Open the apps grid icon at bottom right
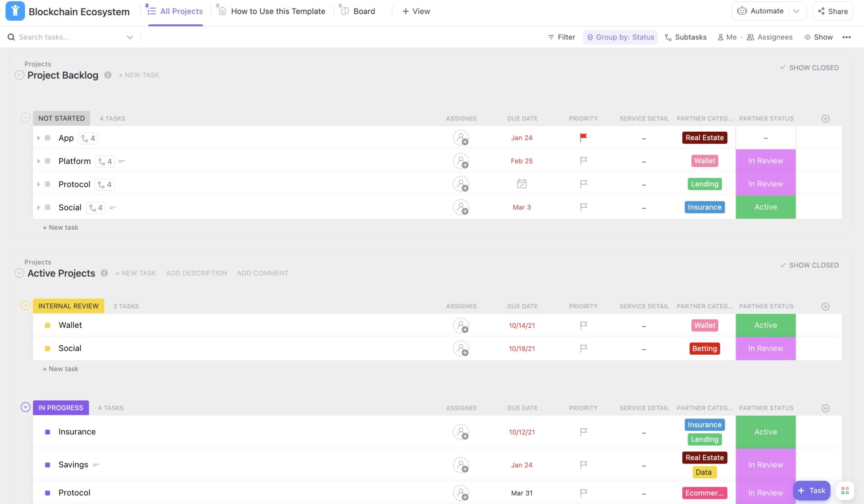 click(845, 491)
